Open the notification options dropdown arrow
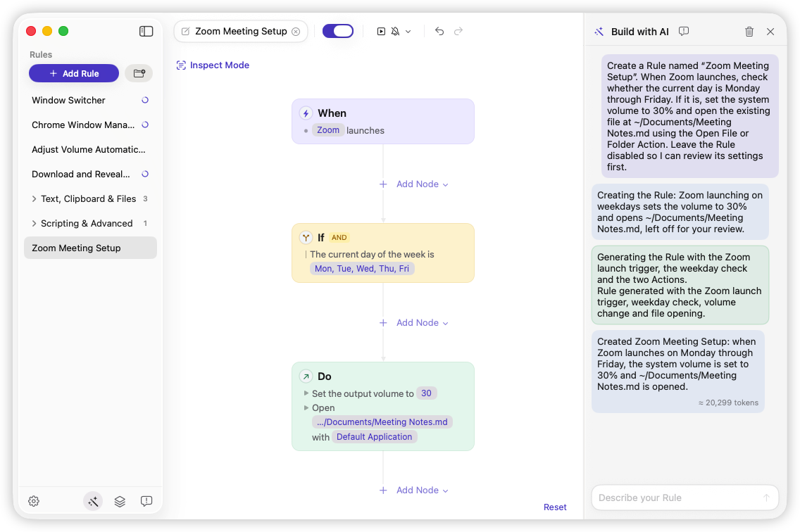800x532 pixels. click(x=408, y=32)
